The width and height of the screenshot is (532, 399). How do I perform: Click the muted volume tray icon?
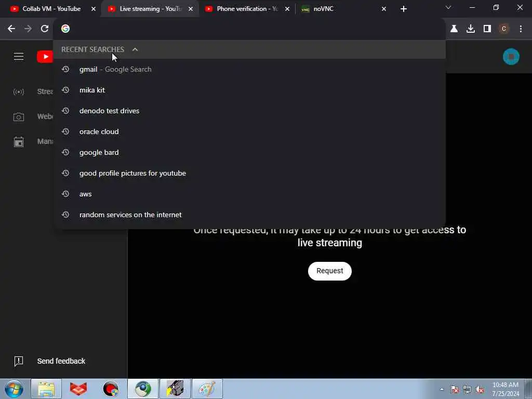coord(480,390)
